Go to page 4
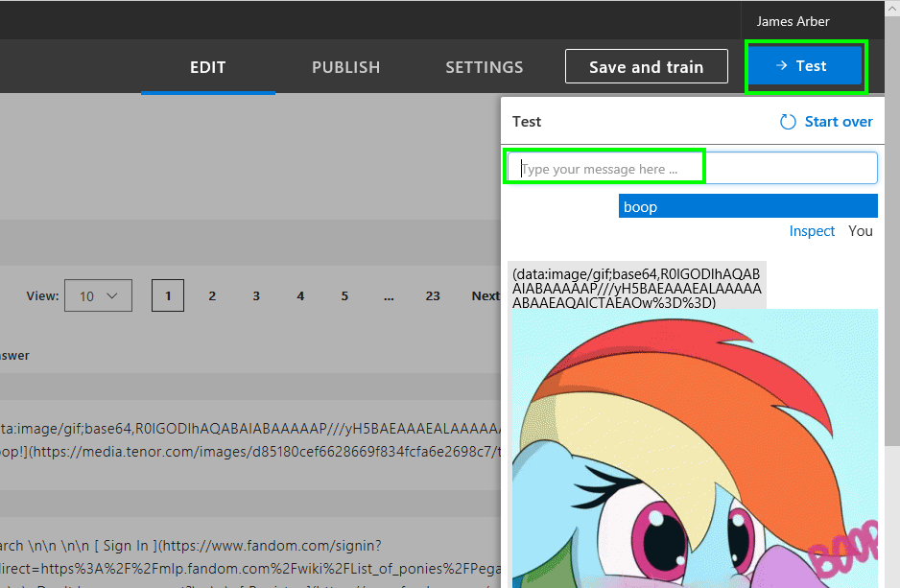This screenshot has width=900, height=588. coord(300,295)
